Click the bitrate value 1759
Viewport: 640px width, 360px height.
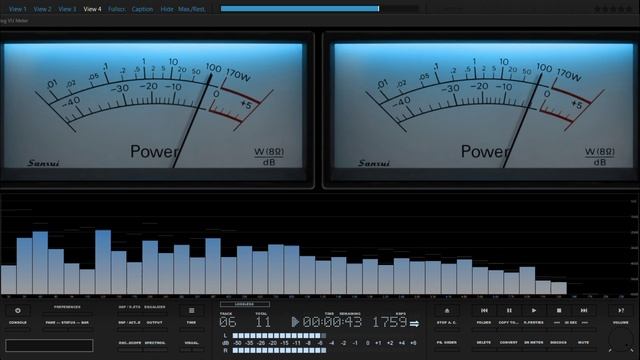(x=390, y=322)
